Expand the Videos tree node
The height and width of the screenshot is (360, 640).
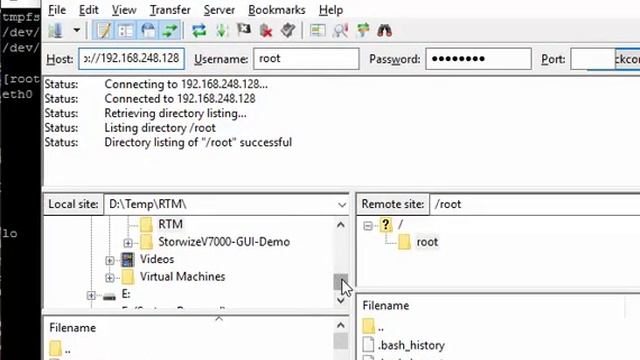pos(109,260)
